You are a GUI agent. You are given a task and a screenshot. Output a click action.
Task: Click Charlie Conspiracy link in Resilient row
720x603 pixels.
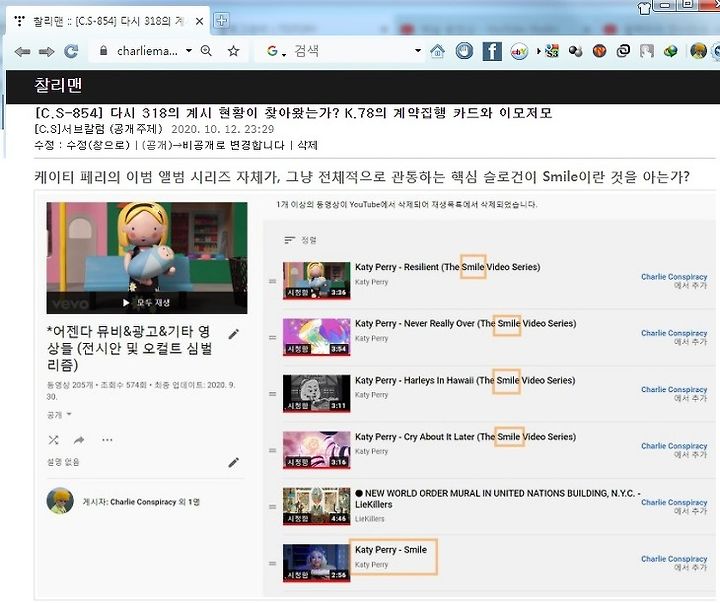pos(674,277)
